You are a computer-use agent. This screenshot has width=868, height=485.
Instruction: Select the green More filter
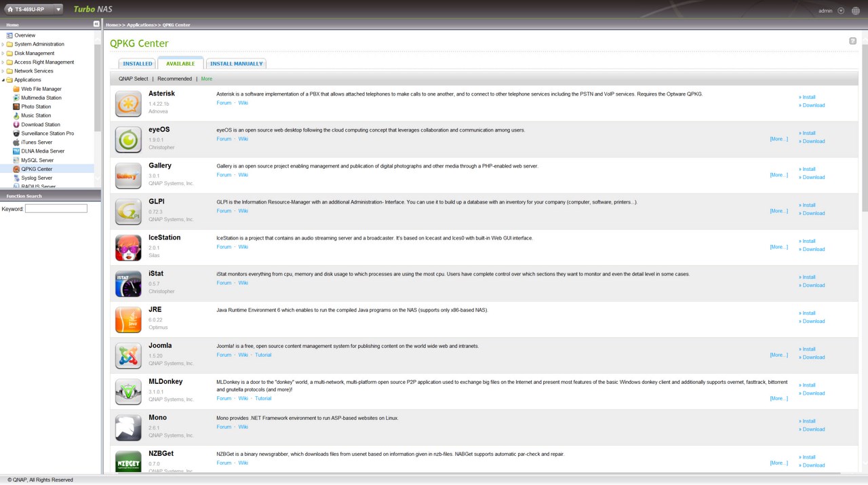[207, 79]
